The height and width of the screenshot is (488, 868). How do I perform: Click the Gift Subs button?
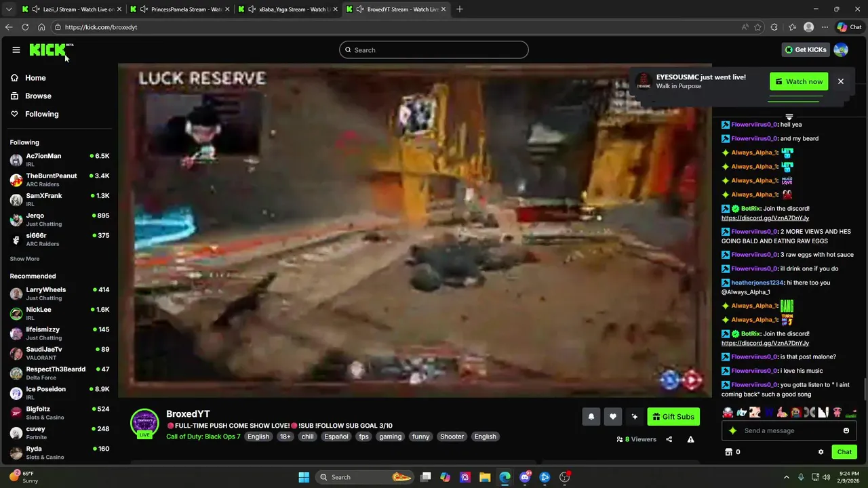point(673,417)
